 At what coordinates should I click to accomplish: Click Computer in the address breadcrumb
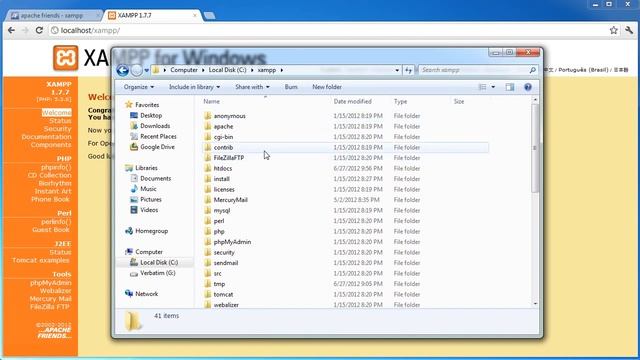click(184, 70)
